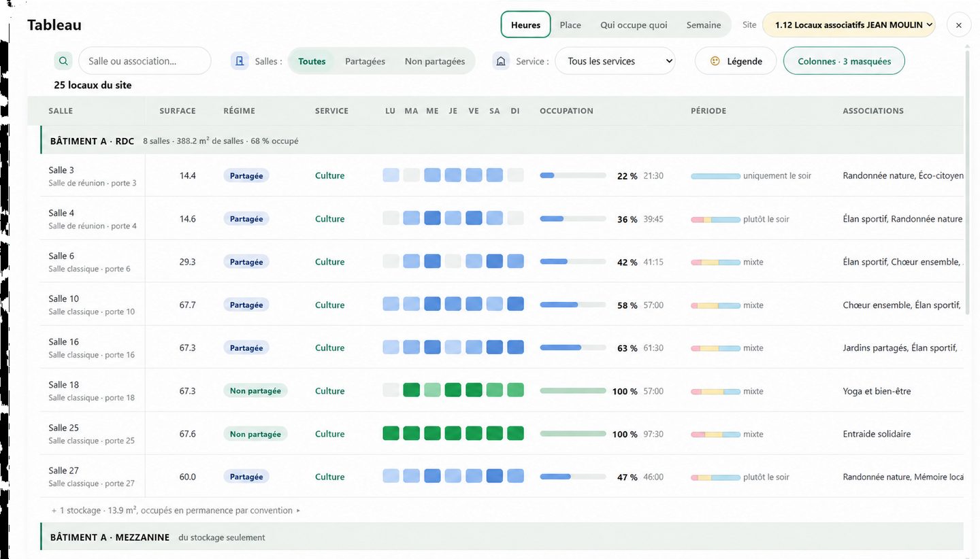This screenshot has width=980, height=559.
Task: Sort by the SURFACE column header
Action: pyautogui.click(x=178, y=111)
